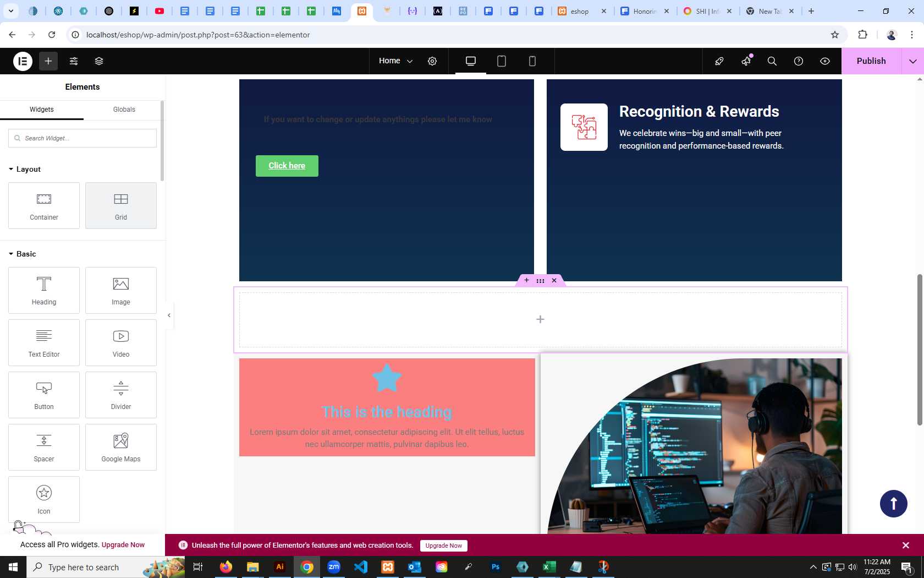Open Photoshop from the taskbar
The image size is (924, 578).
click(x=496, y=567)
